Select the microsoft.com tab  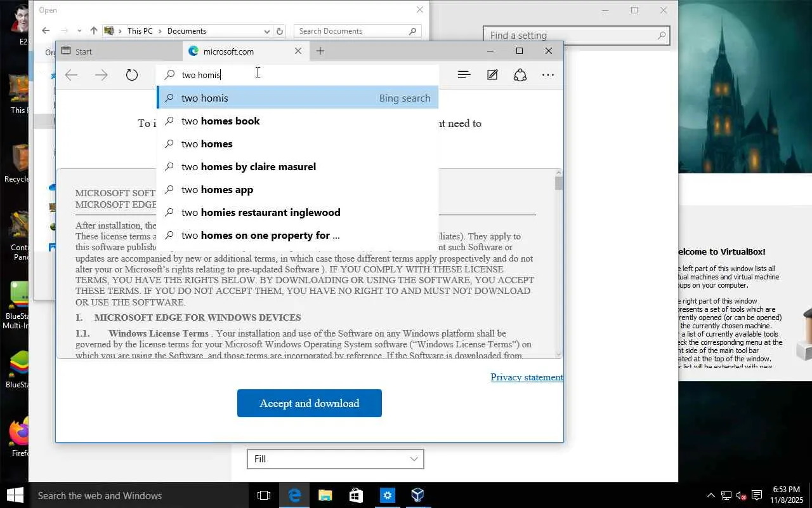246,51
